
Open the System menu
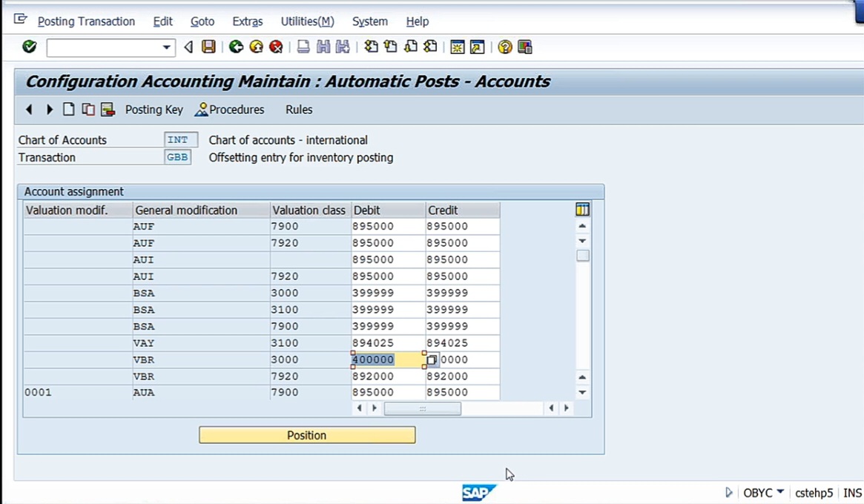point(370,21)
